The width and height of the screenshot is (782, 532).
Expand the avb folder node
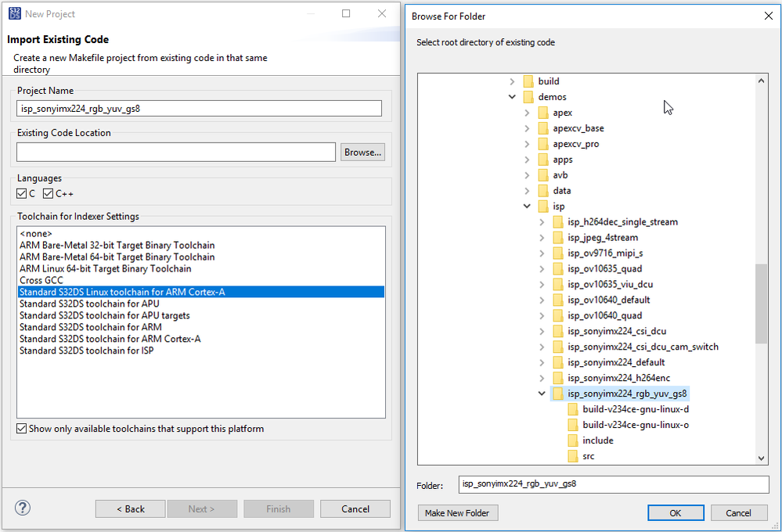coord(527,175)
